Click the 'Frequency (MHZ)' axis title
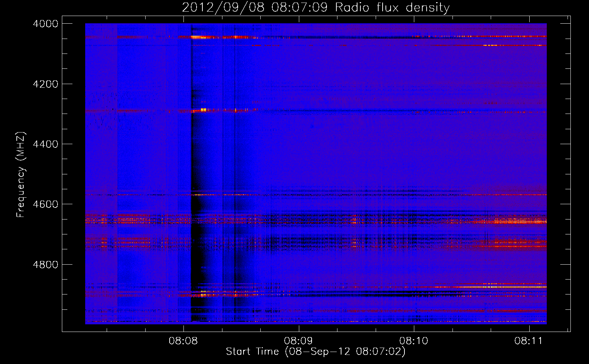Viewport: 589px width, 364px height. pos(21,175)
